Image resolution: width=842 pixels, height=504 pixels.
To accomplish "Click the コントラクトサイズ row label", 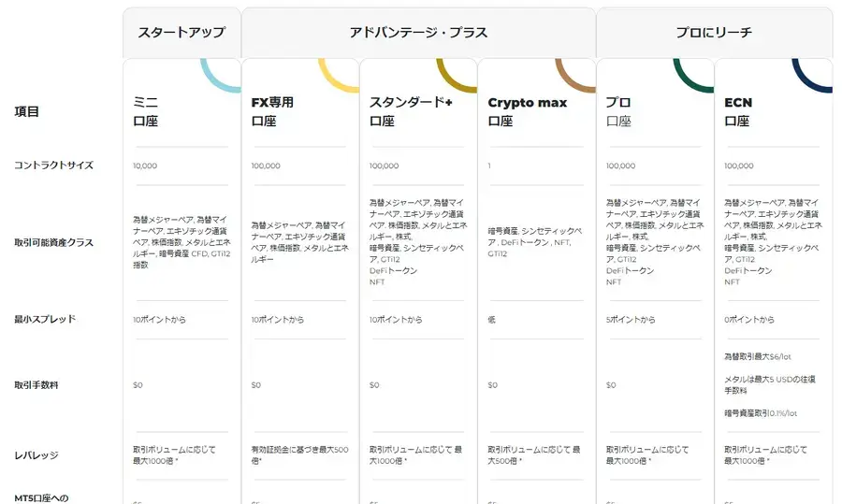I will [53, 166].
